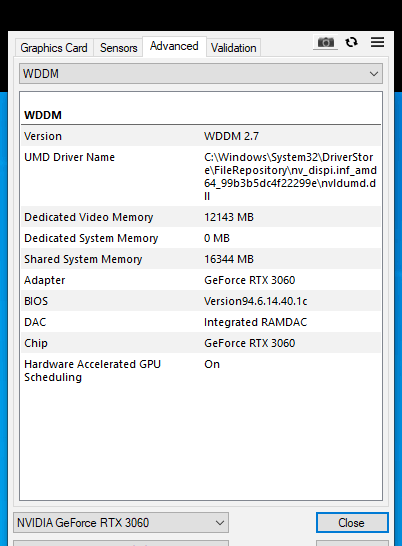Screen dimensions: 402x546
Task: Select the nvldumd.dll driver path text
Action: pos(290,177)
